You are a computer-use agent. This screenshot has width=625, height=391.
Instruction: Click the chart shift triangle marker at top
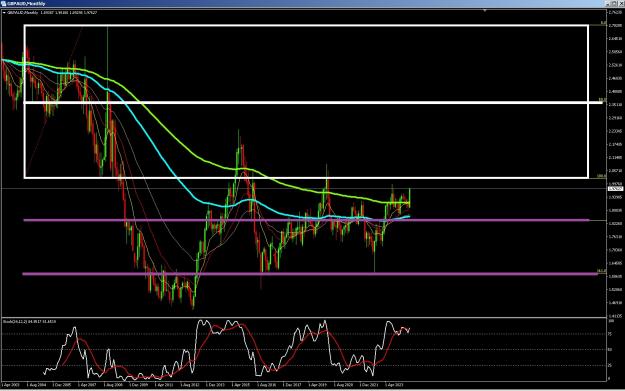pyautogui.click(x=485, y=10)
